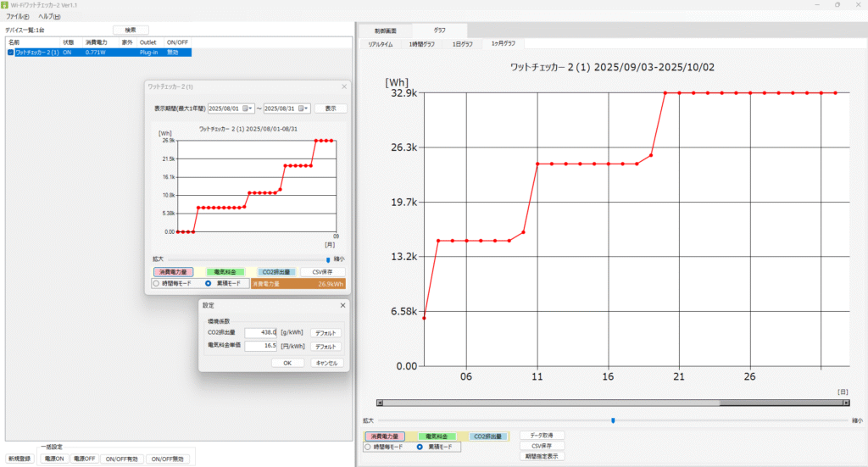Image resolution: width=868 pixels, height=467 pixels.
Task: Open the start date 2025/08/01 calendar dropdown
Action: point(248,108)
